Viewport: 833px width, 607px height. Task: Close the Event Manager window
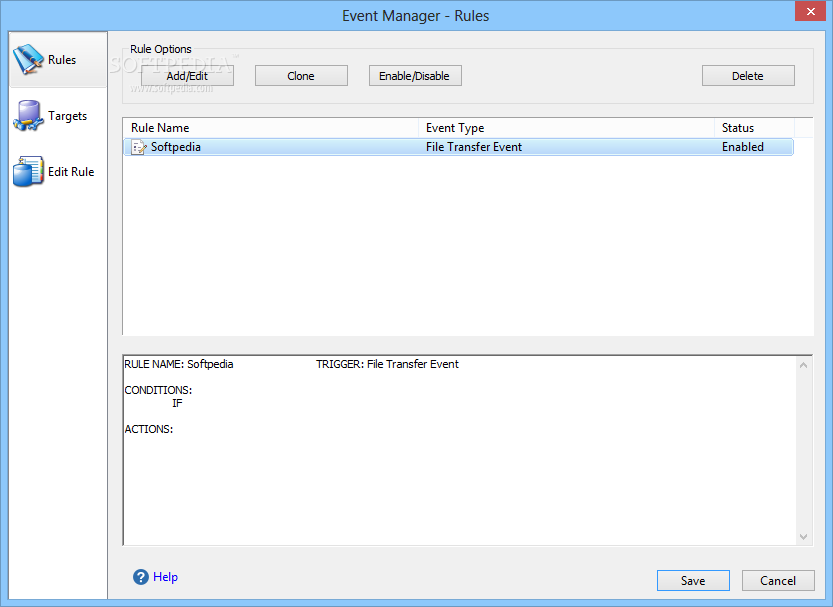pyautogui.click(x=810, y=11)
